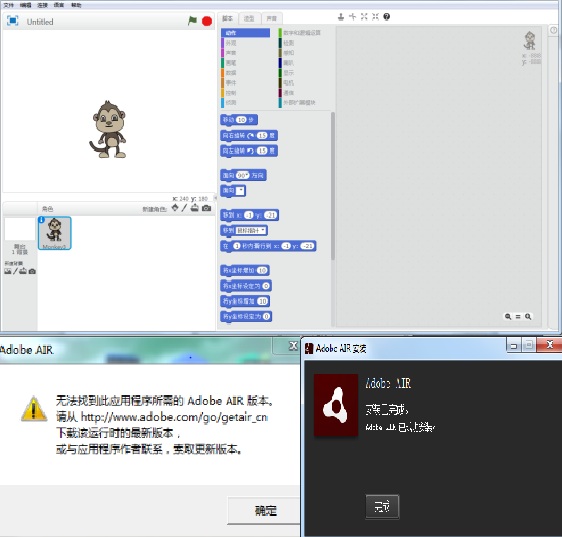Click the red stop button above the stage
The image size is (562, 537).
pyautogui.click(x=207, y=21)
